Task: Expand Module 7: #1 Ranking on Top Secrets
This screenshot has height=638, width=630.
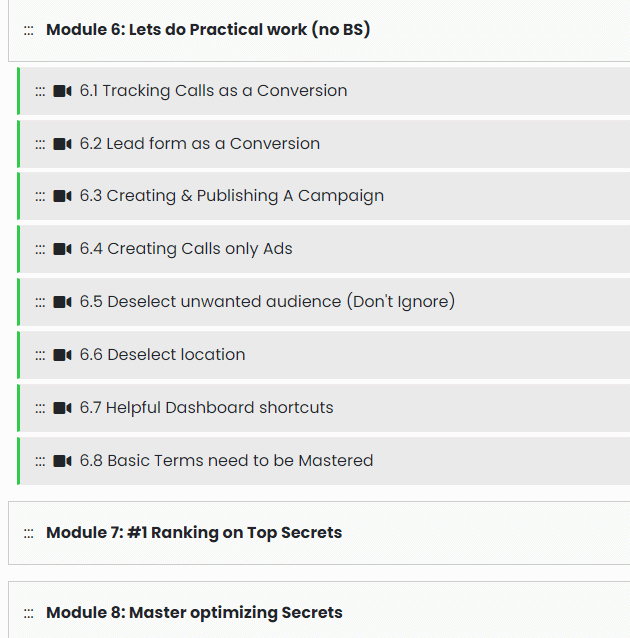Action: pos(194,533)
